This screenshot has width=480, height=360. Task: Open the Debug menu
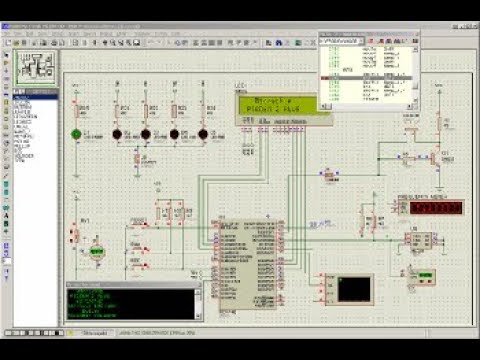pos(106,34)
